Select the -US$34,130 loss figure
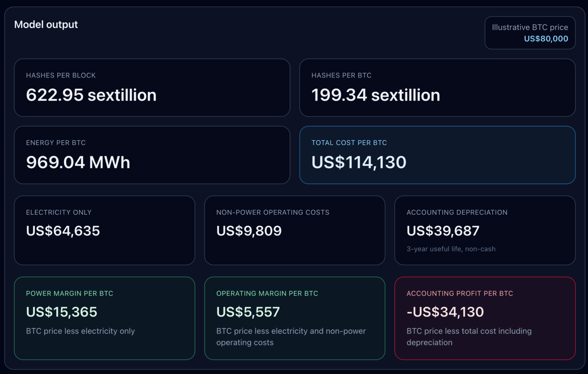 (446, 312)
